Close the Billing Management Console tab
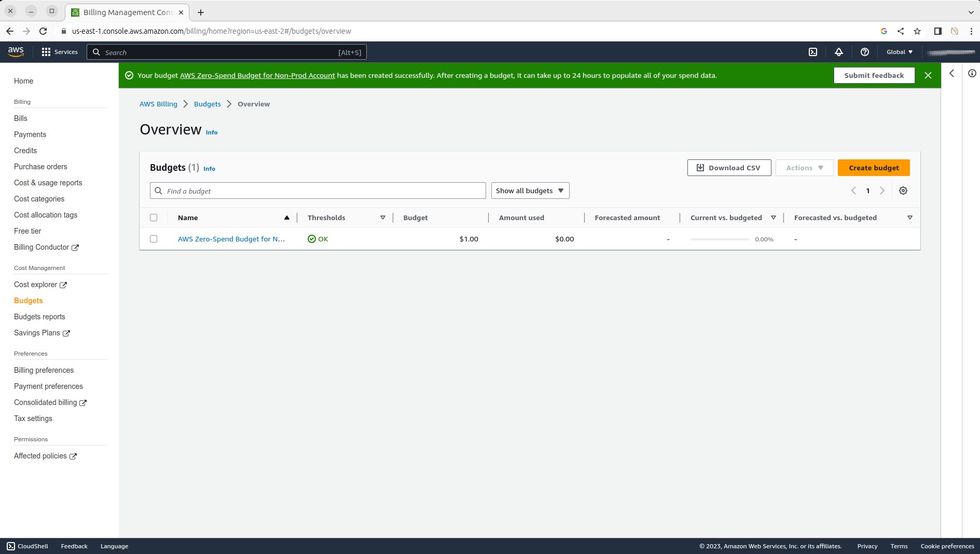 (181, 12)
